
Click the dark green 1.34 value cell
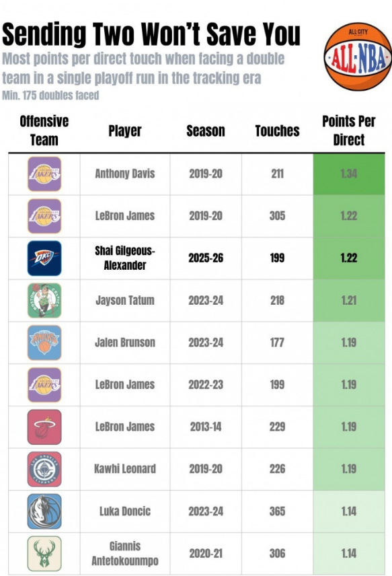click(x=349, y=174)
